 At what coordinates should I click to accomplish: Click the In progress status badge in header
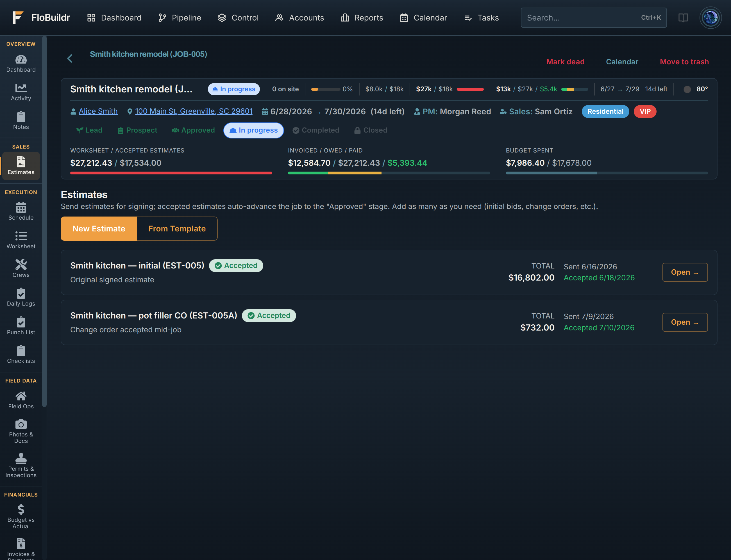click(x=234, y=89)
